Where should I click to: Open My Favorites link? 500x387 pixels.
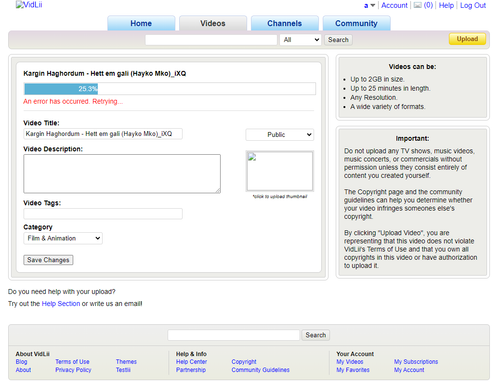point(353,370)
